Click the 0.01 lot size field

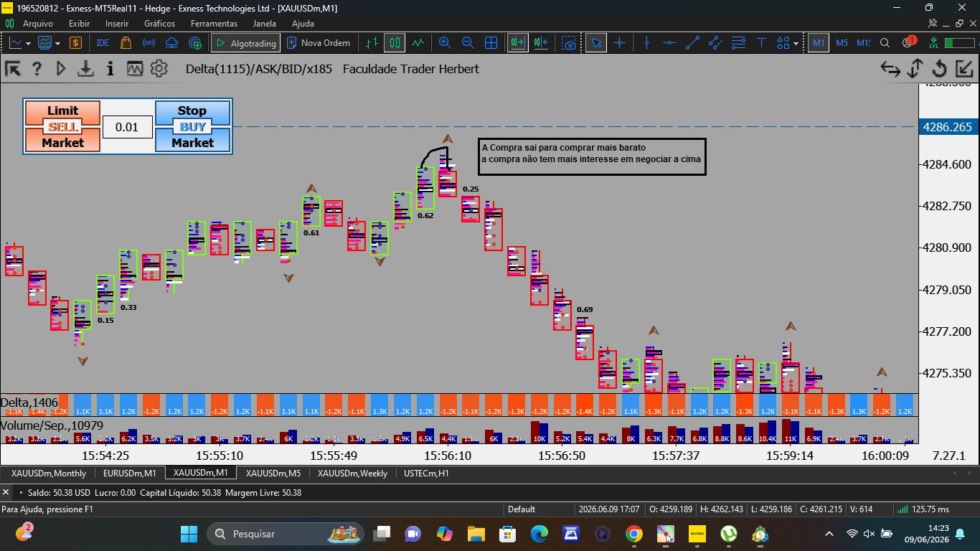point(127,127)
